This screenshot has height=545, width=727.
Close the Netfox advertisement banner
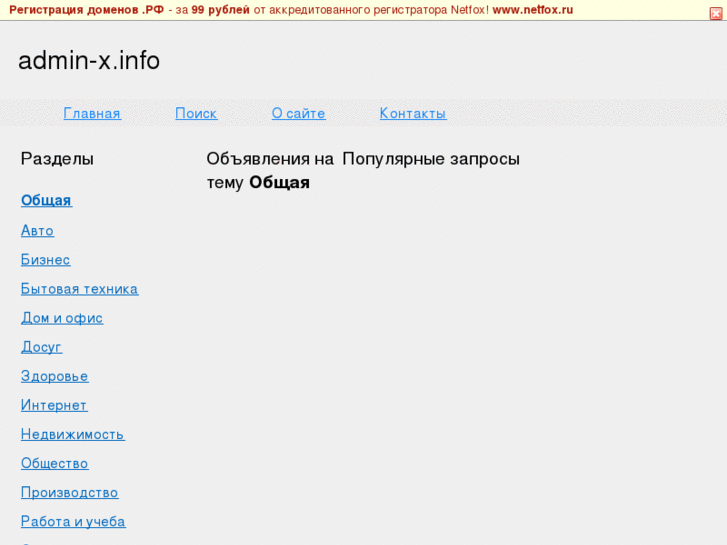tap(716, 13)
